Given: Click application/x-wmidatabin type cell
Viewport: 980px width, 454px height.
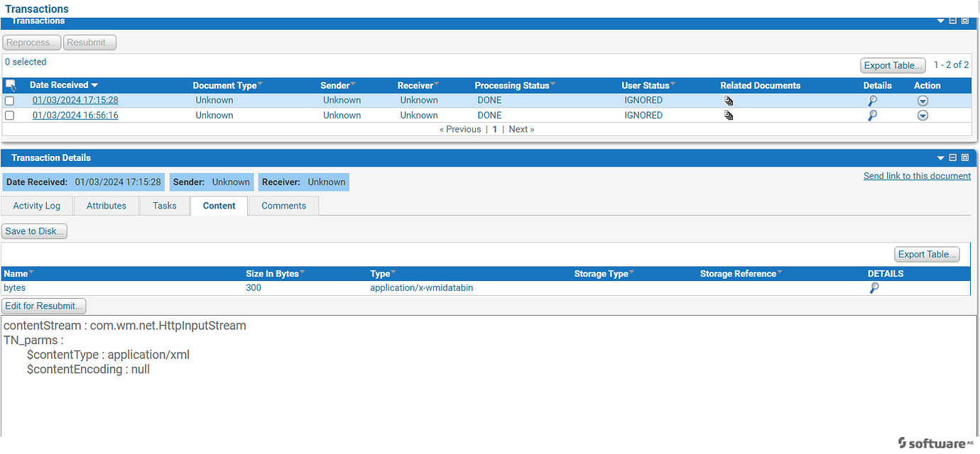Looking at the screenshot, I should coord(422,288).
